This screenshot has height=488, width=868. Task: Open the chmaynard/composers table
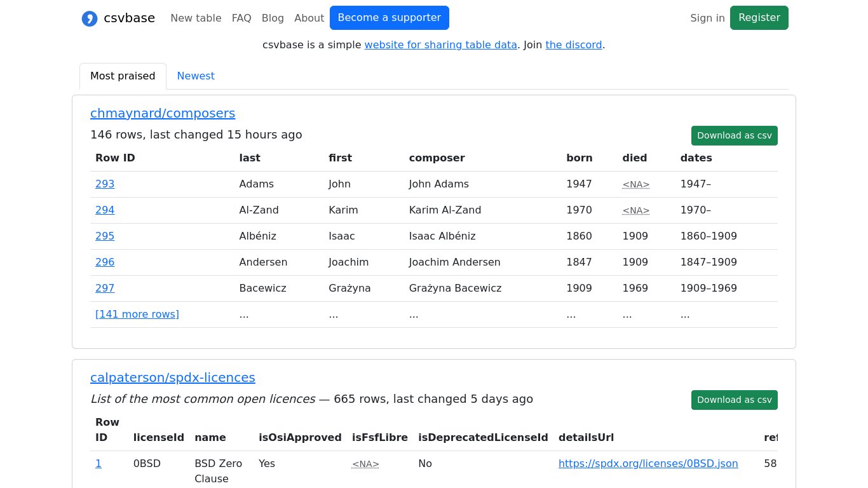point(163,113)
